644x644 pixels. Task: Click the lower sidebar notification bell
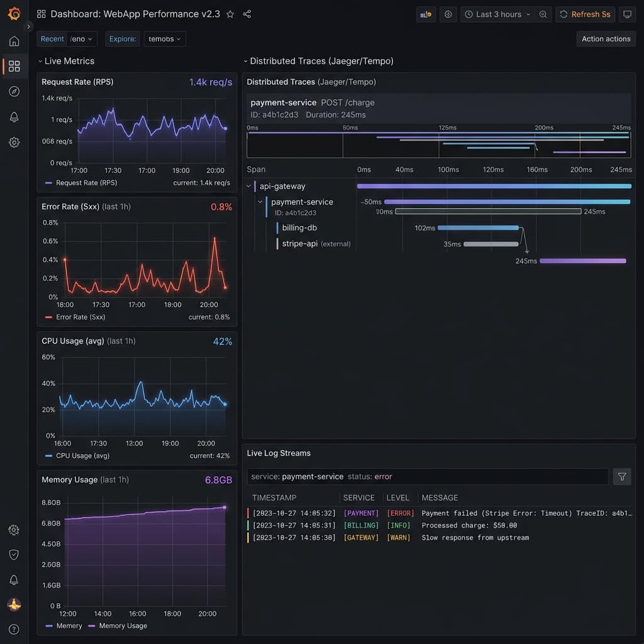point(14,580)
